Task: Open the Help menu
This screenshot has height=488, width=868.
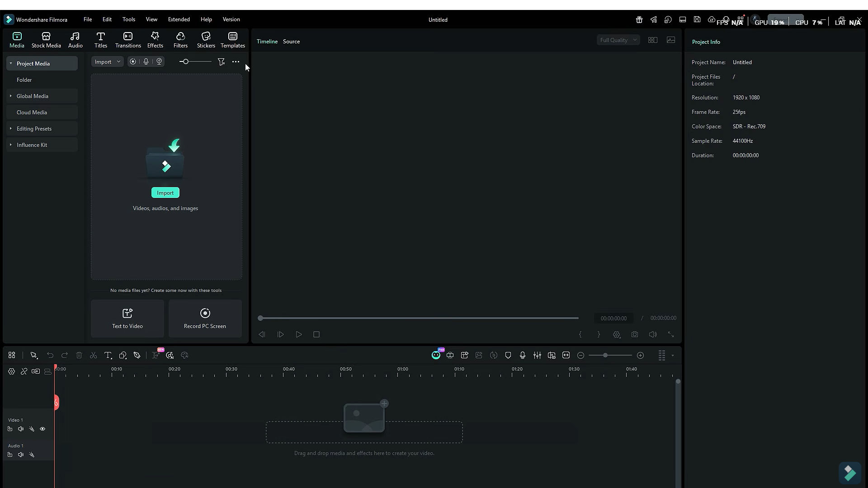Action: pyautogui.click(x=206, y=19)
